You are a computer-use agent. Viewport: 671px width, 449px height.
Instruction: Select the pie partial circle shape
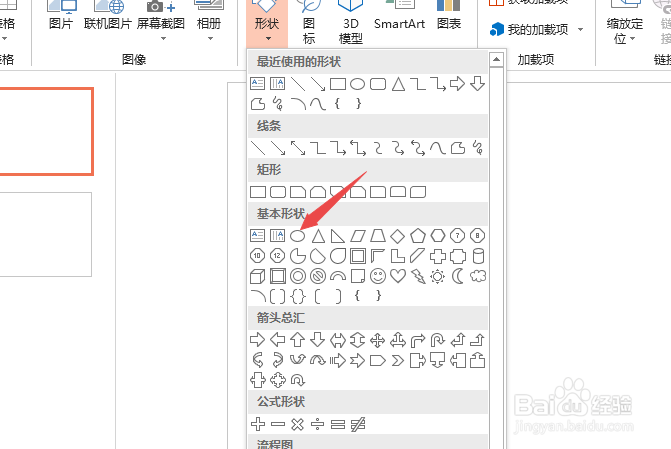297,256
